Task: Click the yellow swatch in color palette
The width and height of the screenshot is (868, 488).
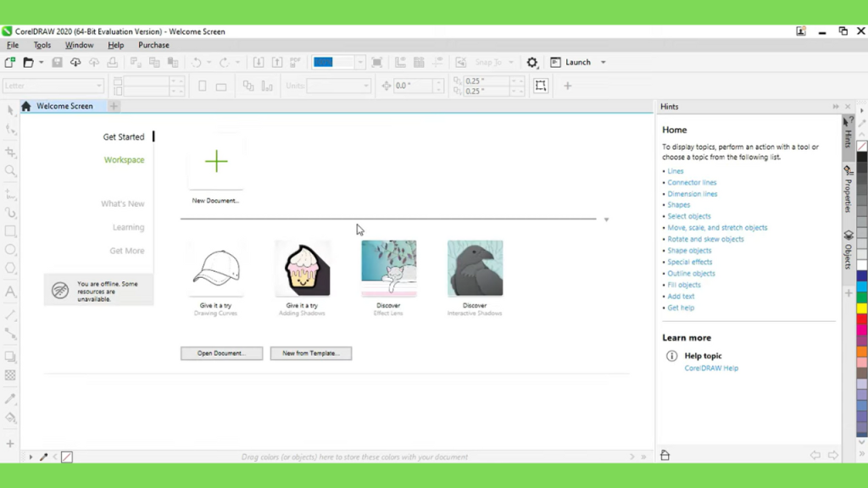Action: tap(862, 308)
